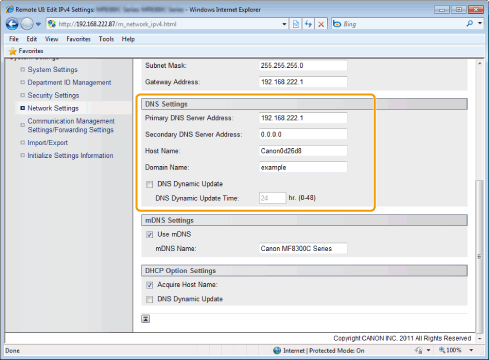
Task: Open the View menu
Action: tap(51, 39)
